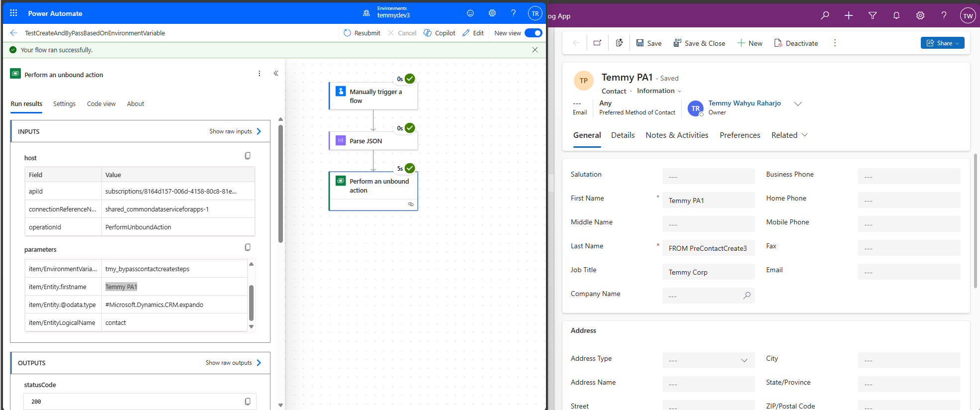Show raw inputs

pos(235,131)
